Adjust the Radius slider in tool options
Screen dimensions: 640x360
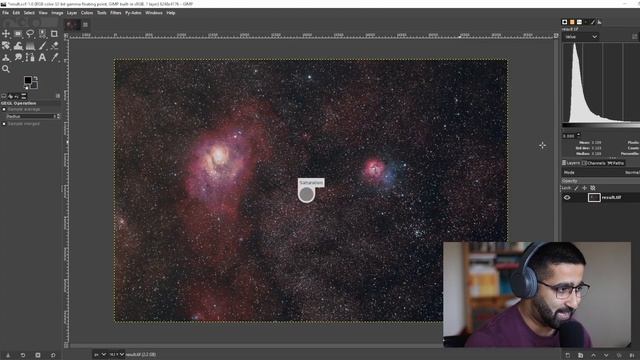pos(30,116)
